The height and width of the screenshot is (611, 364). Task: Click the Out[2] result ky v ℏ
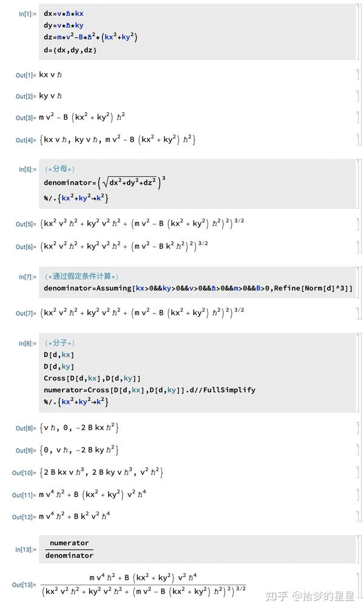coord(50,96)
